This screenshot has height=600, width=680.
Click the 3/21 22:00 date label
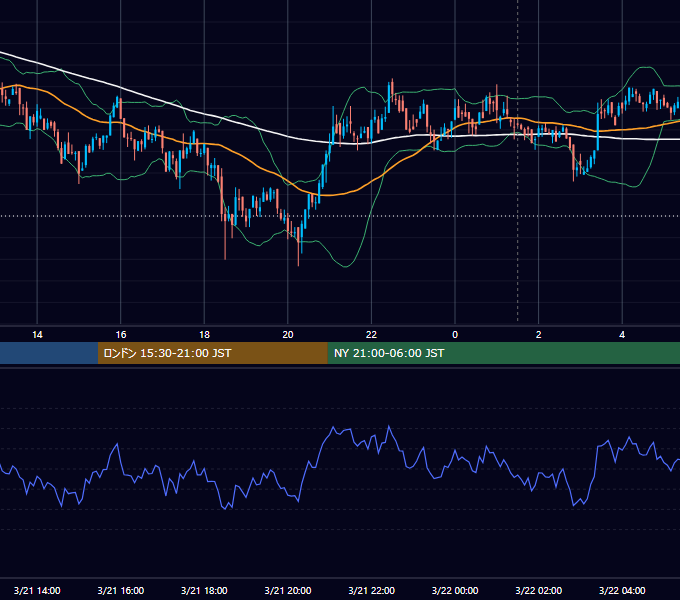point(371,590)
